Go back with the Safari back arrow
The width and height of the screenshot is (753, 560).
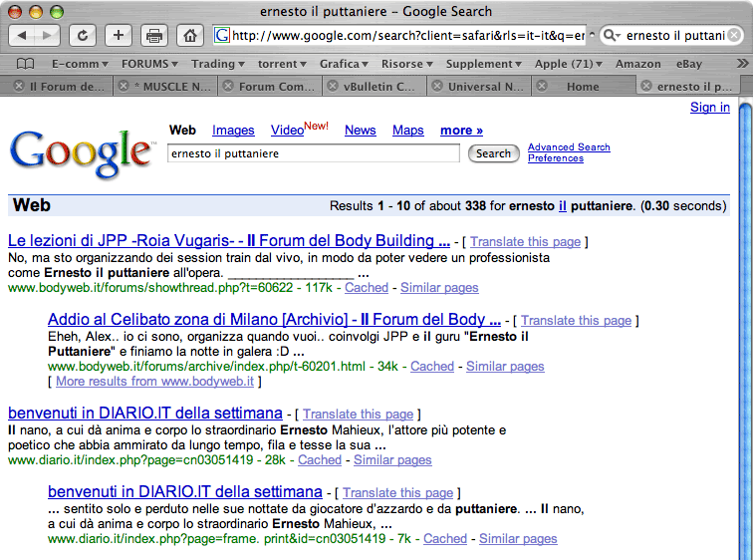(22, 36)
